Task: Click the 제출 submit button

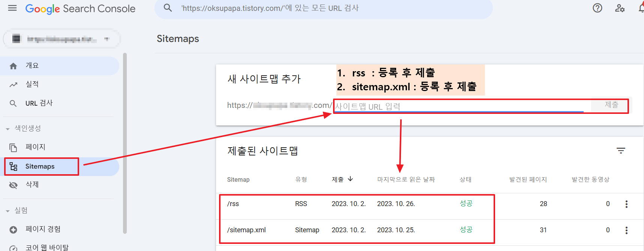Action: (611, 105)
